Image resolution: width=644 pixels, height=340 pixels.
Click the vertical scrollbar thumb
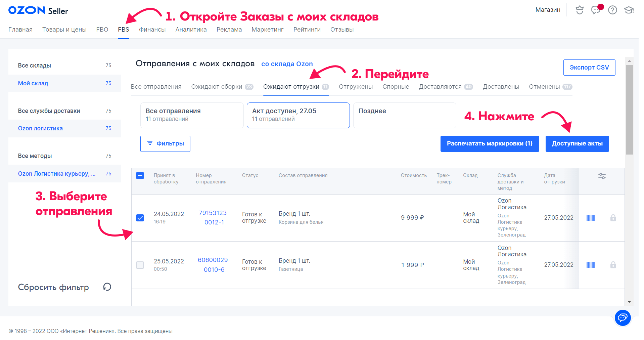630,110
